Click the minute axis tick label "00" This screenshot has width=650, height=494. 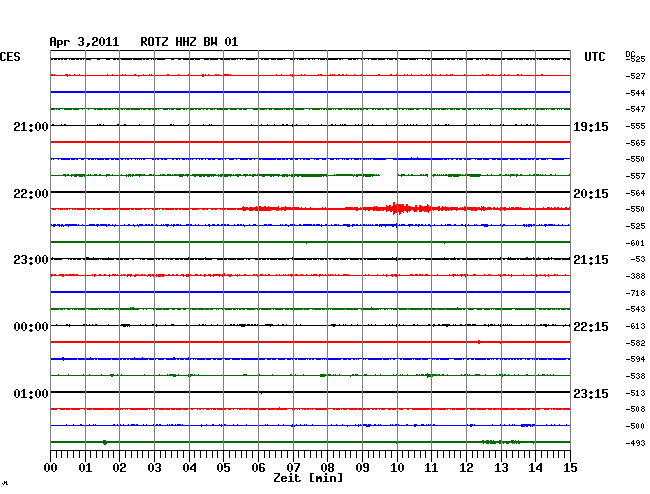(x=51, y=468)
